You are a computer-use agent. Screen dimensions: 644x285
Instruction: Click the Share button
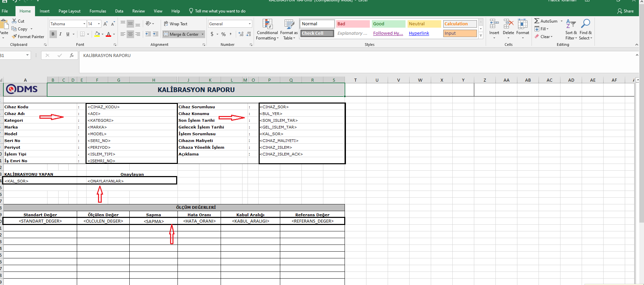point(625,11)
